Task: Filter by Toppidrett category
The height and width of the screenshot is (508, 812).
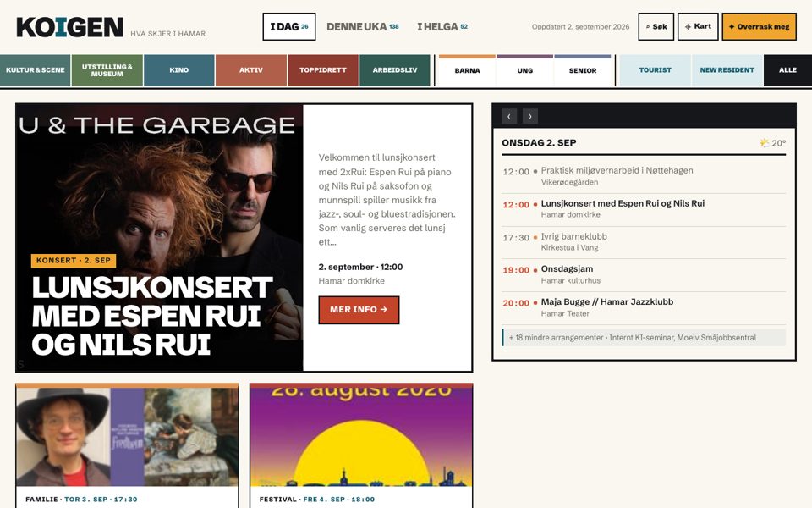Action: pyautogui.click(x=322, y=70)
